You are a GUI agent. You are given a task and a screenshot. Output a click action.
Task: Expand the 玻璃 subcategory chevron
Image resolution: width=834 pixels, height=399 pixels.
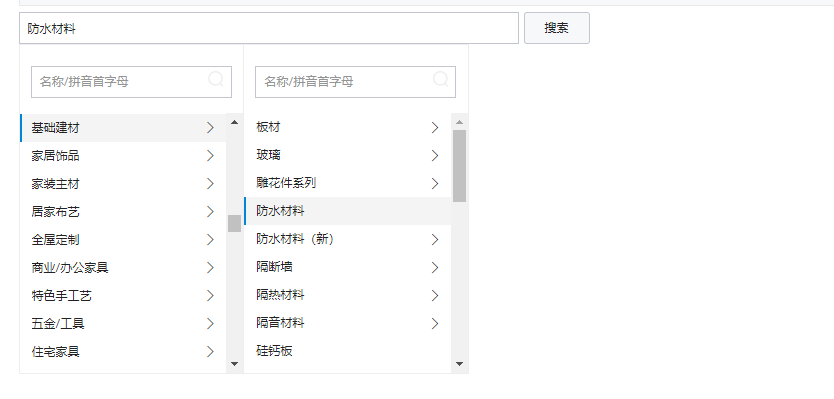coord(435,155)
